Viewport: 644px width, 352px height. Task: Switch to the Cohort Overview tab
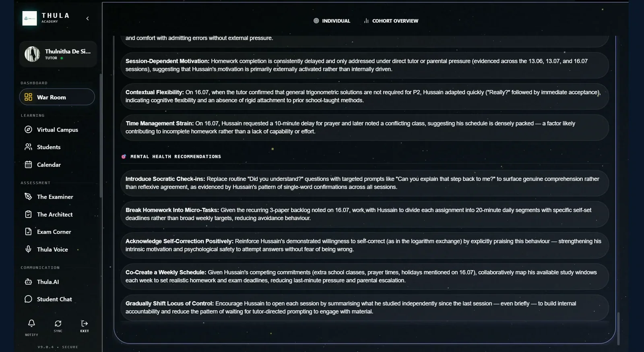tap(391, 21)
